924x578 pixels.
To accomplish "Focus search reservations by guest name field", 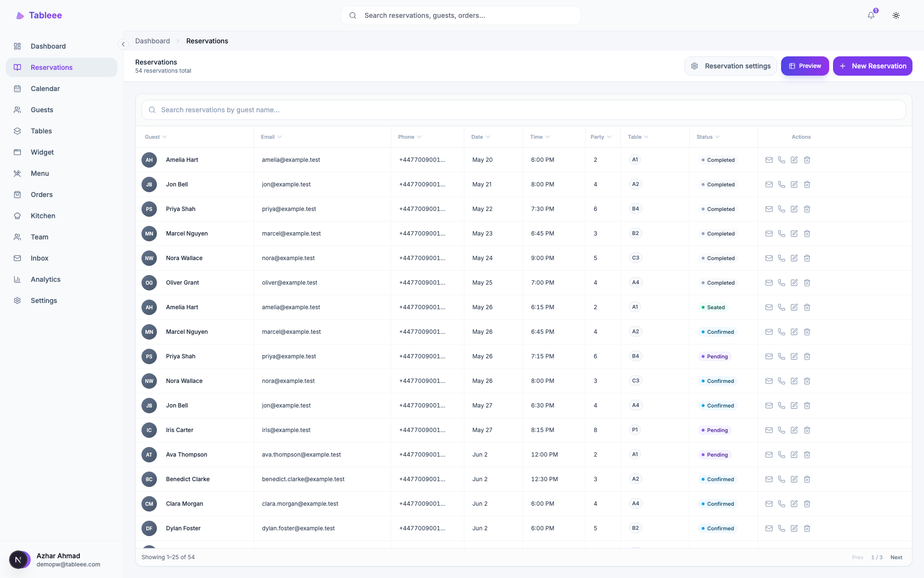I will [x=524, y=110].
